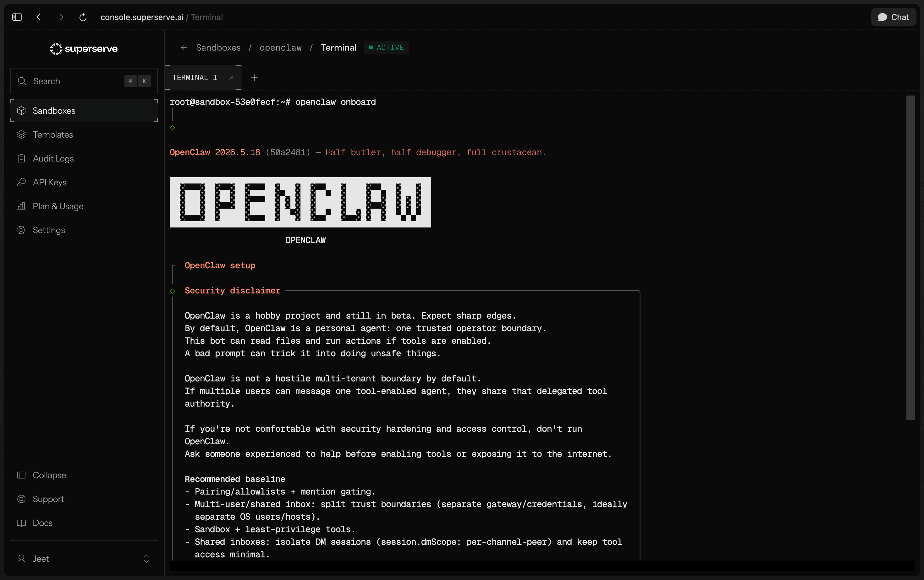Close the TERMINAL 1 tab

pyautogui.click(x=231, y=78)
